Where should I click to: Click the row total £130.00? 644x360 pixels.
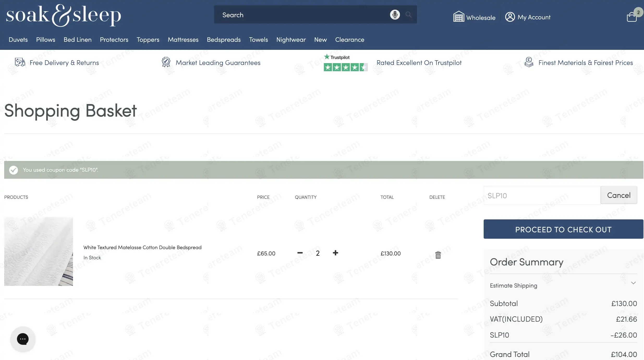pyautogui.click(x=390, y=253)
